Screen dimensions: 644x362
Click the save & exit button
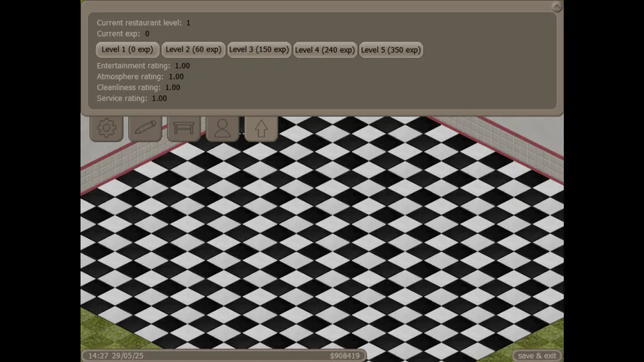(537, 356)
